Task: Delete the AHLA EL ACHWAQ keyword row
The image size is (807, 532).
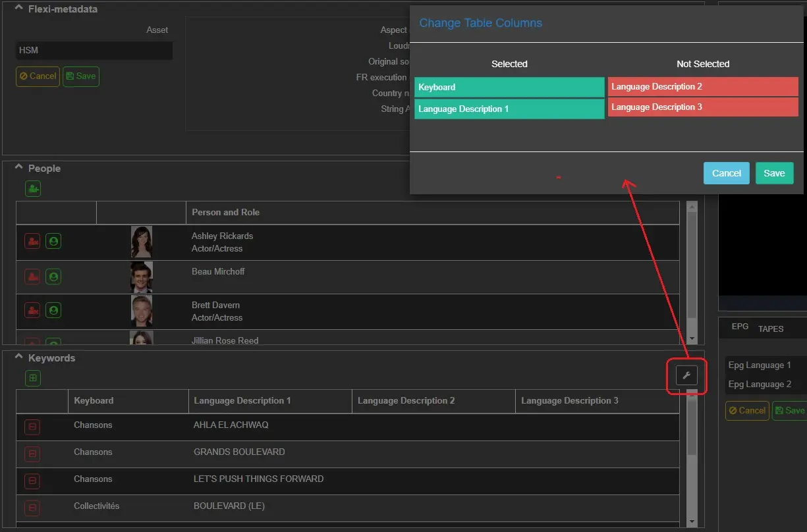Action: tap(32, 427)
